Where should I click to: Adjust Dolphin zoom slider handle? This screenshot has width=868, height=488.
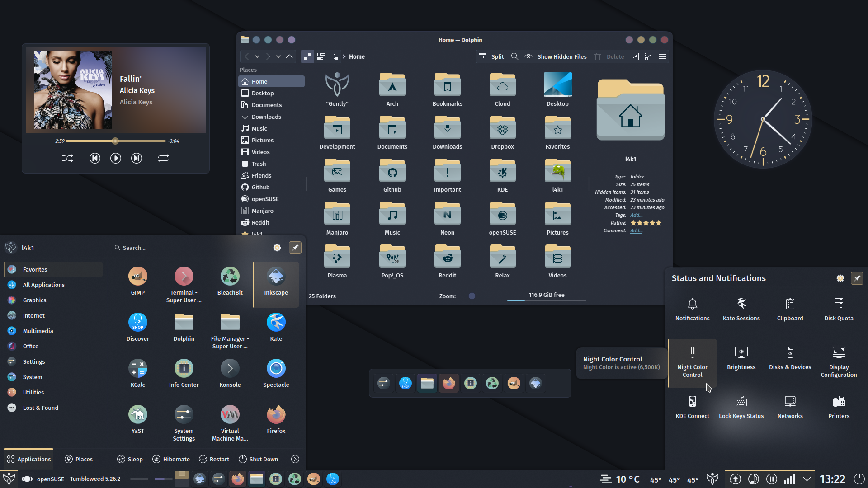pyautogui.click(x=472, y=296)
